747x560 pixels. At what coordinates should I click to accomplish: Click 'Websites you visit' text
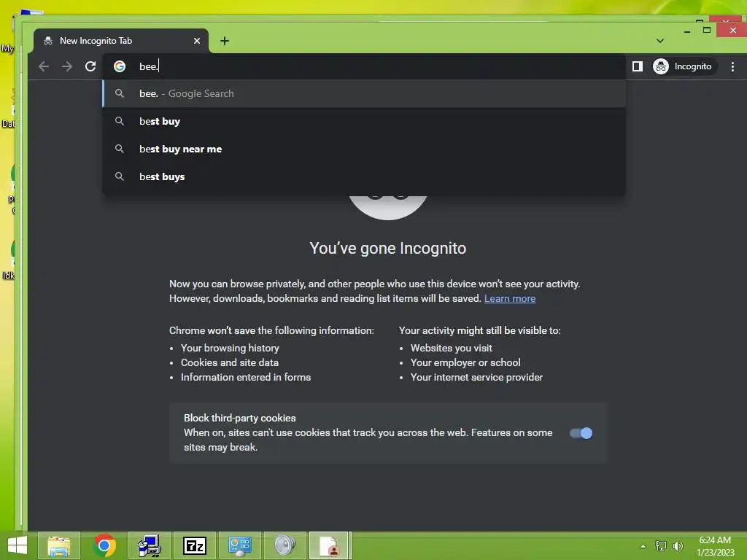[451, 348]
